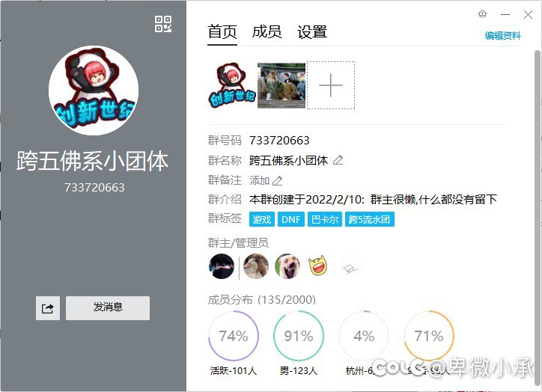This screenshot has width=542, height=392.
Task: Switch to the 成员 tab
Action: tap(267, 31)
